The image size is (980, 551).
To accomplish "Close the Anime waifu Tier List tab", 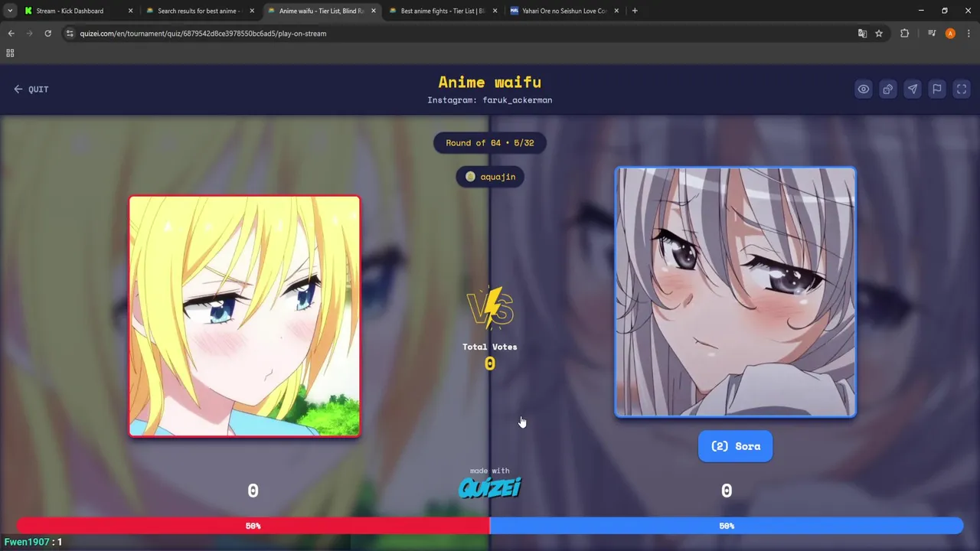I will click(x=374, y=11).
